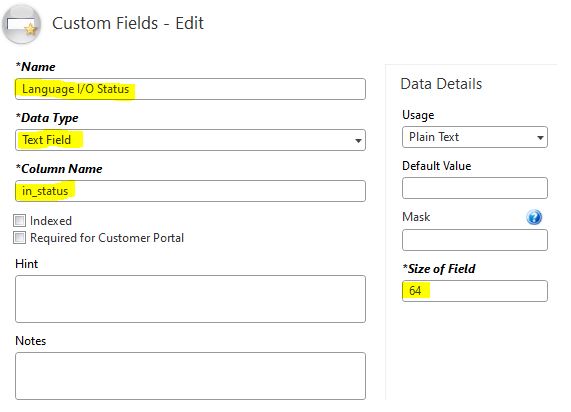The image size is (571, 412).
Task: Click the Custom Fields - Edit title
Action: pos(128,23)
